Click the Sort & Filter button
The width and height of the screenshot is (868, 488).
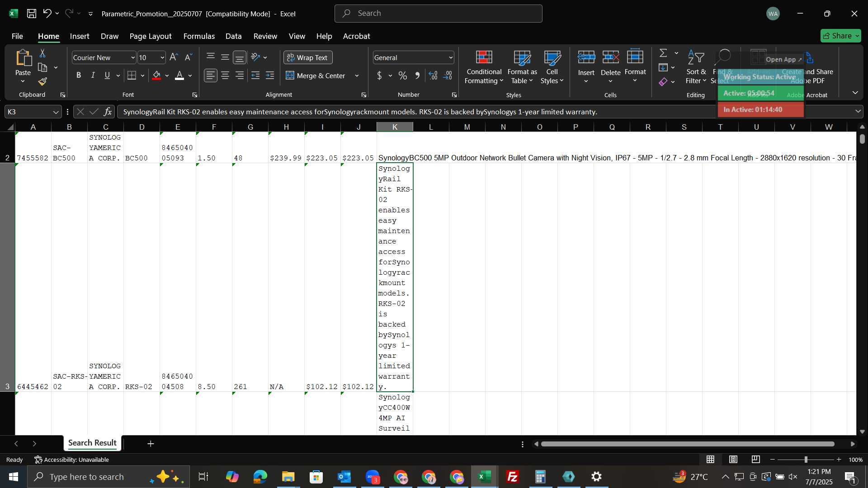coord(696,68)
